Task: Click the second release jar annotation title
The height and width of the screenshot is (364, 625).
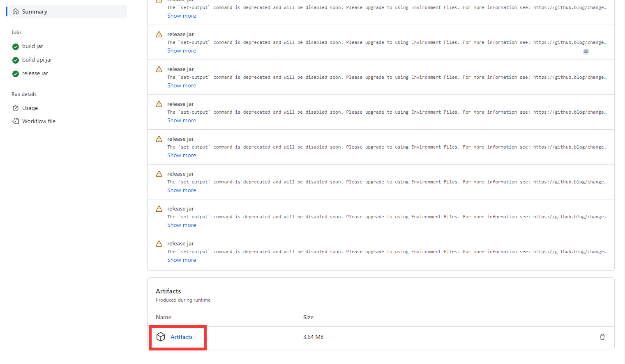Action: (180, 69)
